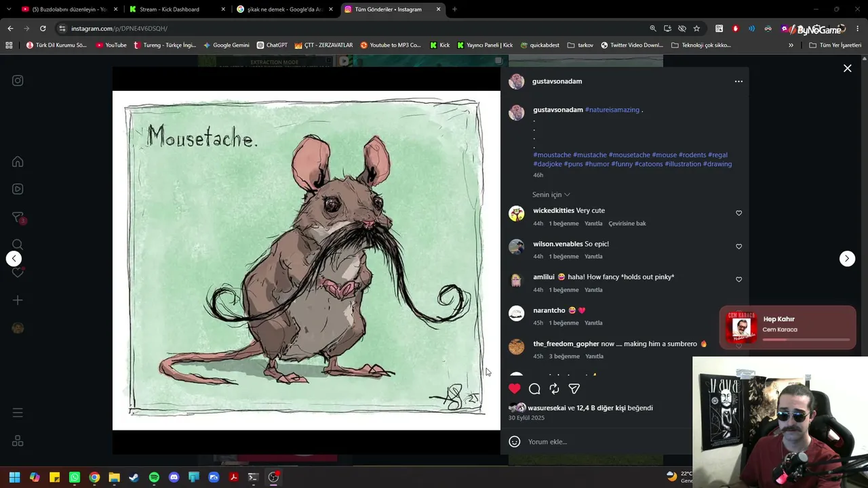Open the YouTube bookmark
Image resolution: width=868 pixels, height=488 pixels.
click(x=111, y=45)
